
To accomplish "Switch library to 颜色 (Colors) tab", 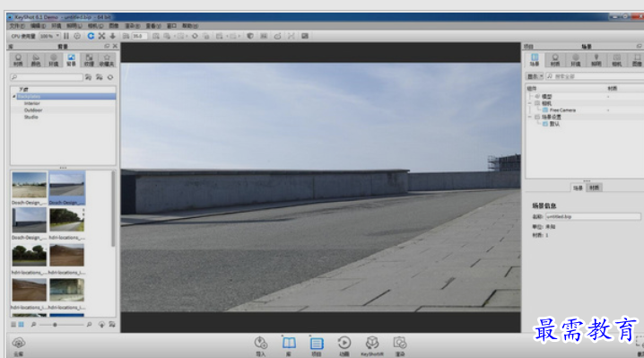I will tap(36, 60).
